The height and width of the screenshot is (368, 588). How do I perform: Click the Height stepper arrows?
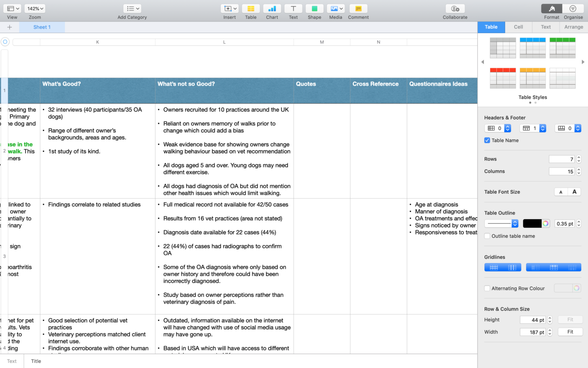(x=550, y=320)
